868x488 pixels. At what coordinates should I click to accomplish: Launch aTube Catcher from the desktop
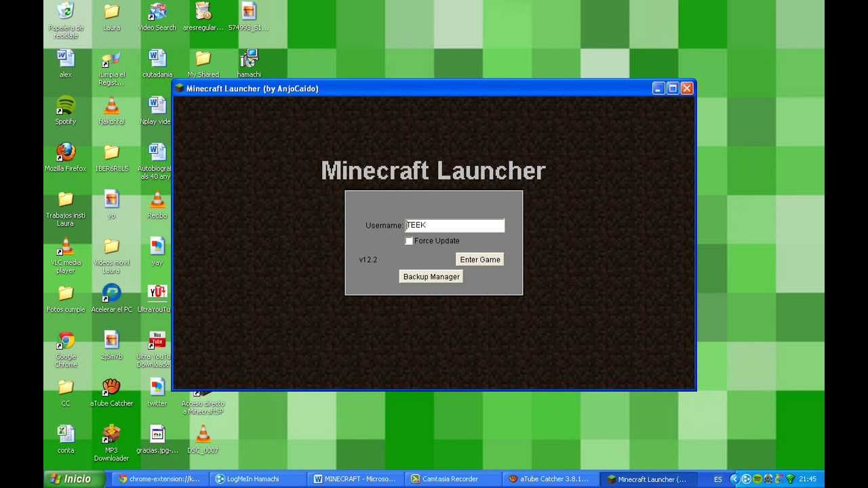(x=111, y=392)
